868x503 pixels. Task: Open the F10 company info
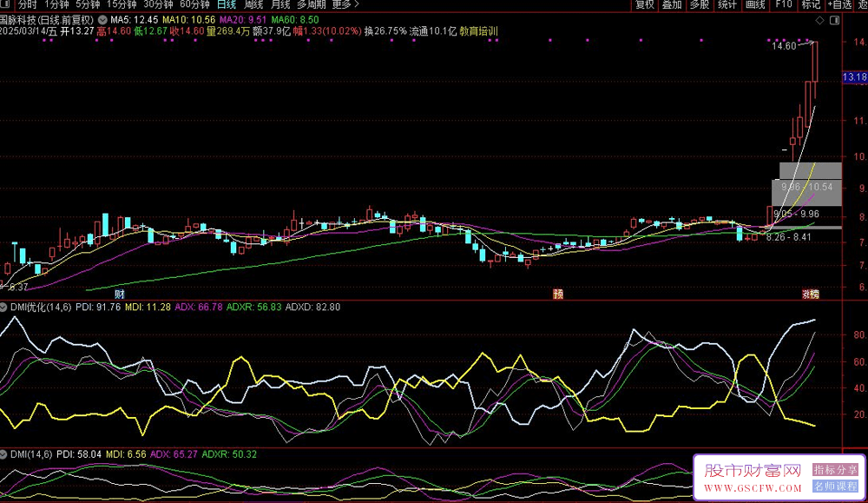click(x=783, y=5)
